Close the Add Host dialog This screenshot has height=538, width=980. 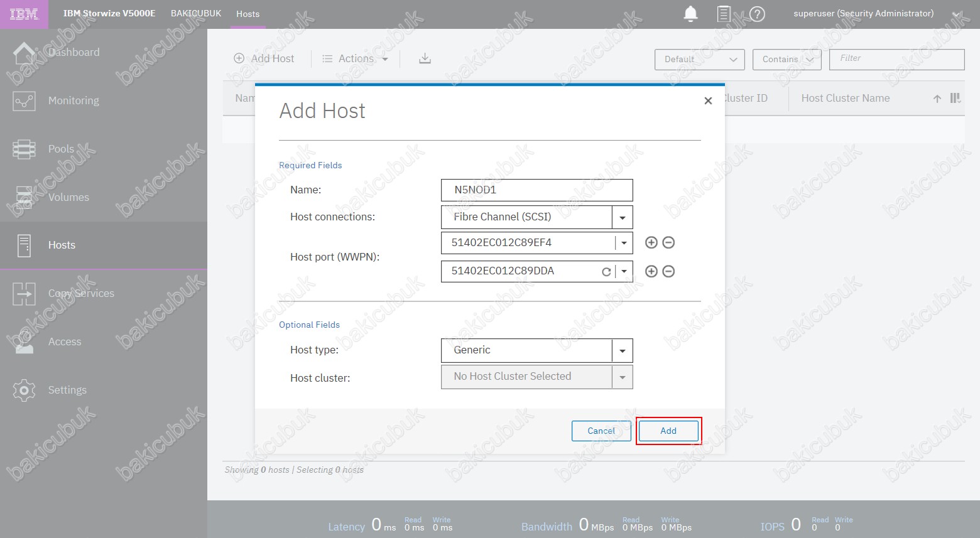(x=708, y=100)
